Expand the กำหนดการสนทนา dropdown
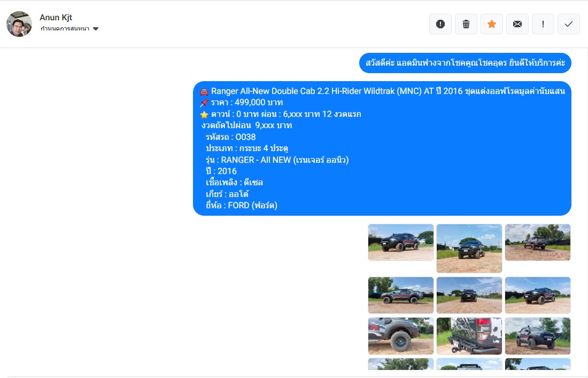 (69, 28)
